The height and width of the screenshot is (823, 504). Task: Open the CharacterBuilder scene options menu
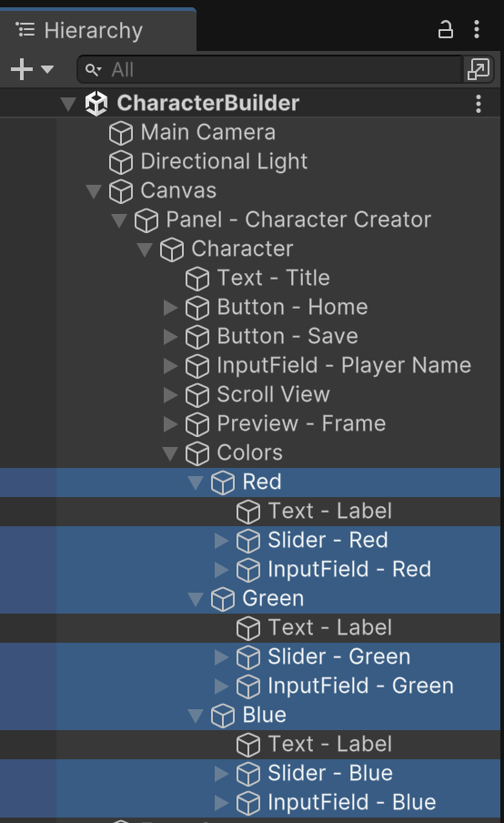(479, 104)
